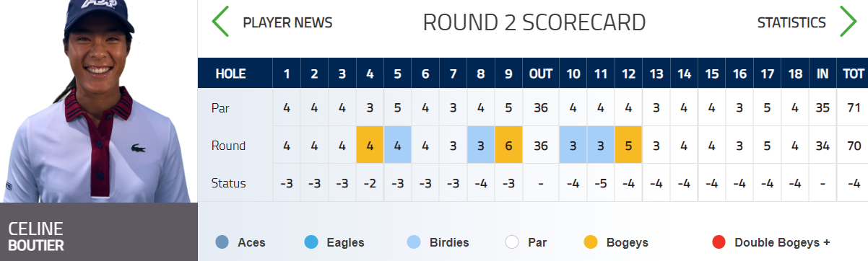Click the Aces legend circle
This screenshot has height=261, width=868.
coord(222,242)
